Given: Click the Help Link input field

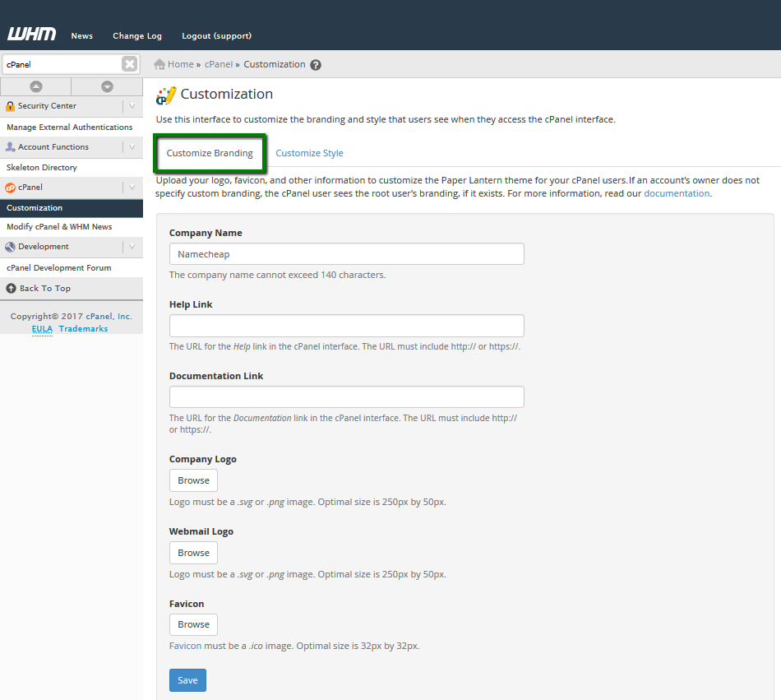Looking at the screenshot, I should (x=347, y=326).
